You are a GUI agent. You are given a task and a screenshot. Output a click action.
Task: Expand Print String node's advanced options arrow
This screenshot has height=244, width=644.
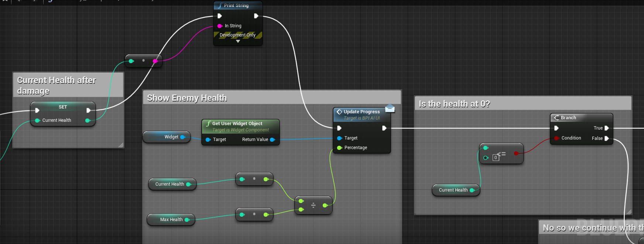coord(238,41)
